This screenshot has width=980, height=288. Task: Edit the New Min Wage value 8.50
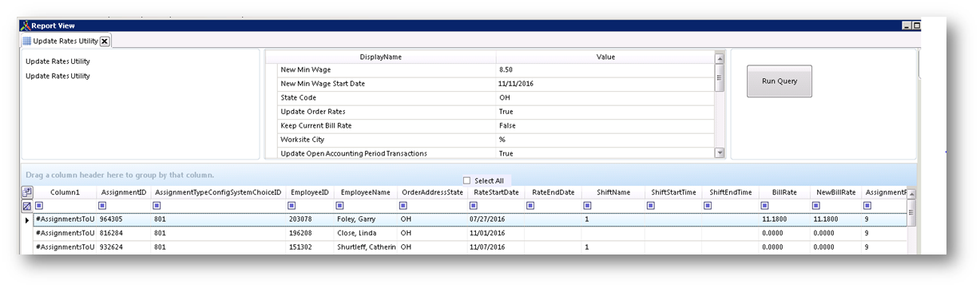tap(605, 70)
